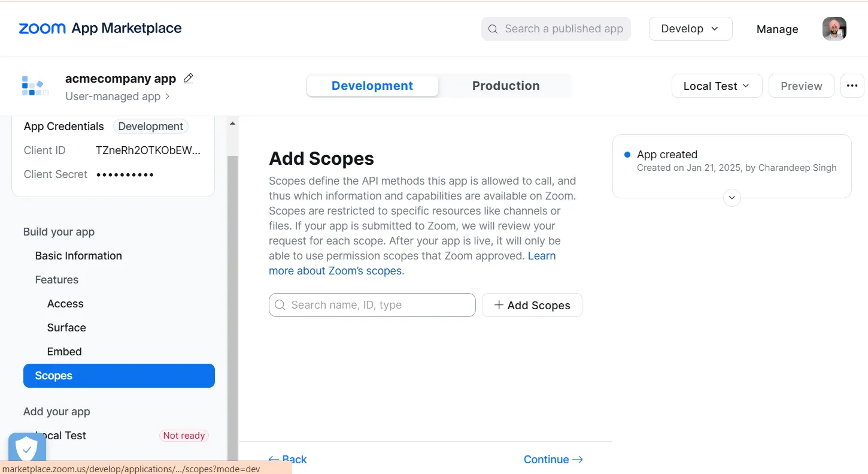Screen dimensions: 868x474
Task: Expand the User-managed app chevron
Action: [168, 96]
